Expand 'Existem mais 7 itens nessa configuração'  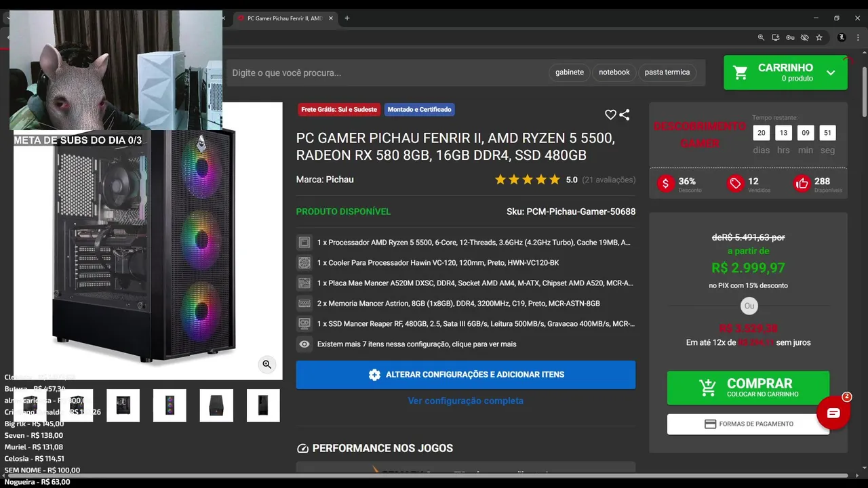(416, 344)
